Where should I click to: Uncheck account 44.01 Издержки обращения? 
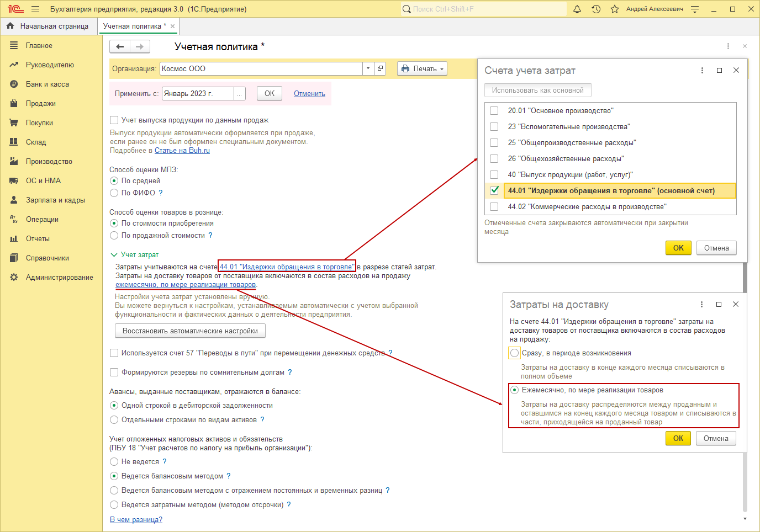click(x=494, y=190)
